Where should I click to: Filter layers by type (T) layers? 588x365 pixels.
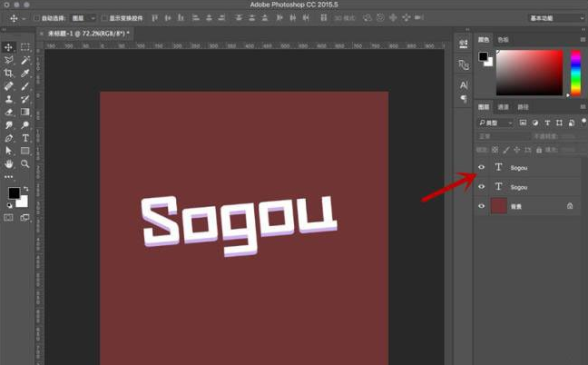tap(547, 123)
